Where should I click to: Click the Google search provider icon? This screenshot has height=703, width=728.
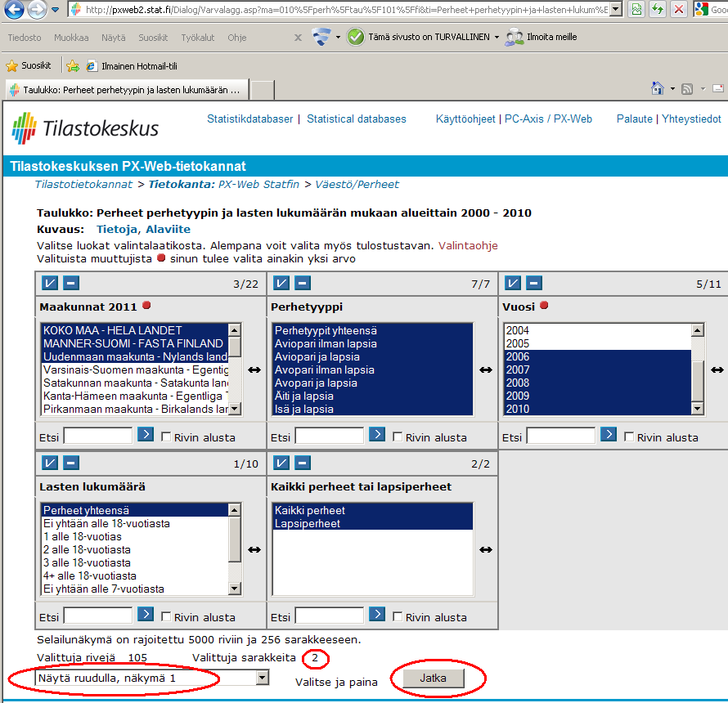[701, 9]
